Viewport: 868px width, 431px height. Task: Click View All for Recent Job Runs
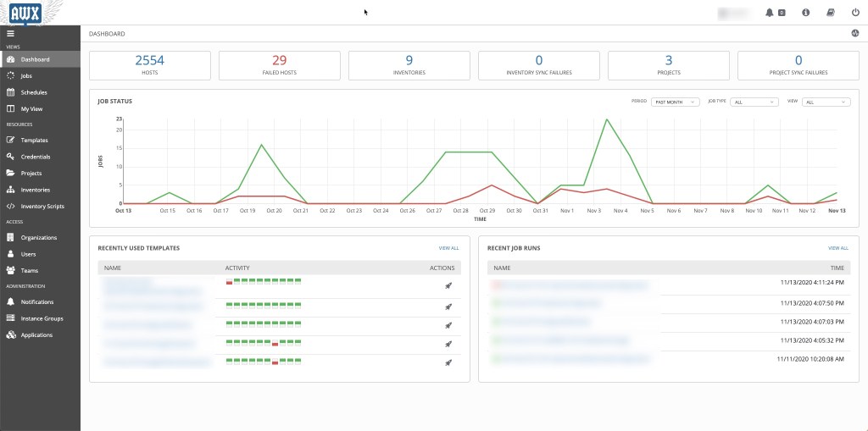[x=837, y=248]
